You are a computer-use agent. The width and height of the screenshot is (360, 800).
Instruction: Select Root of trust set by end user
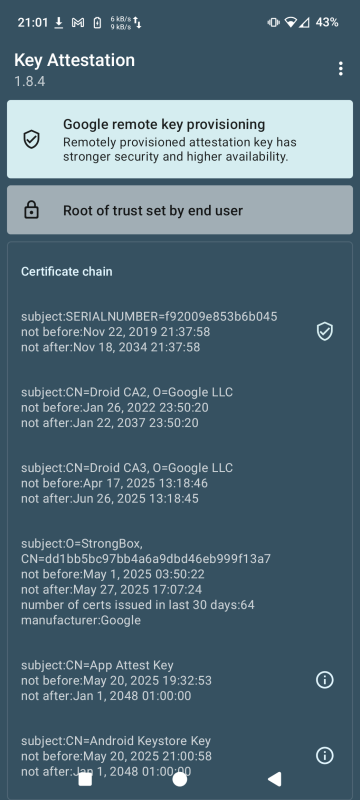(x=180, y=210)
